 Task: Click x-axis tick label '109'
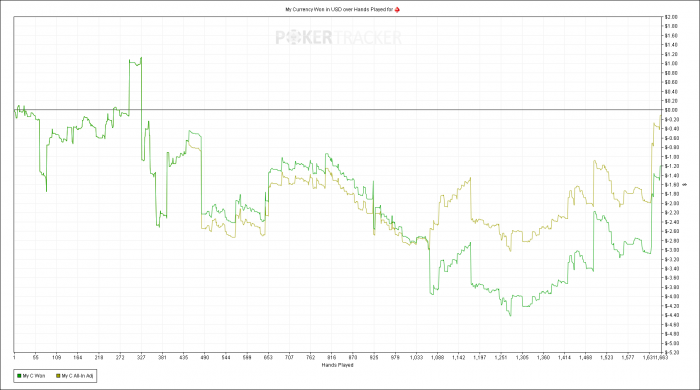tap(57, 357)
